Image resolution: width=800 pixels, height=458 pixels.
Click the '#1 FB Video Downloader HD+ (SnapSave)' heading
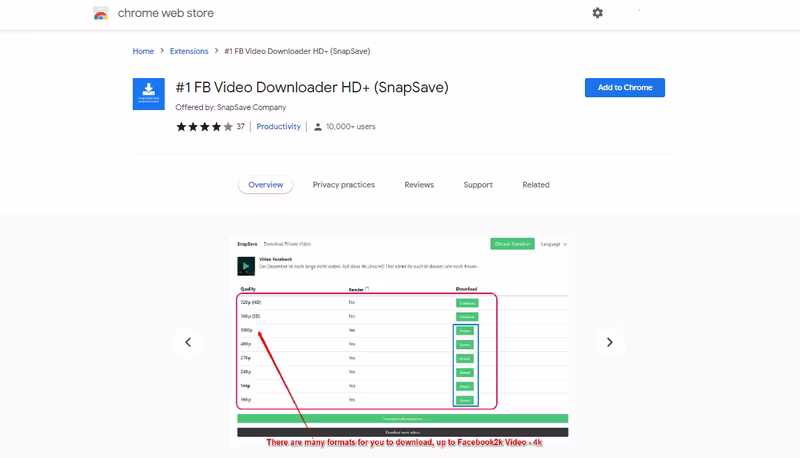click(x=312, y=87)
